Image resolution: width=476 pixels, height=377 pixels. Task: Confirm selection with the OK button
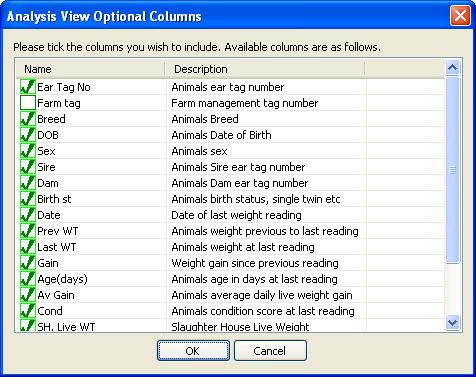193,351
